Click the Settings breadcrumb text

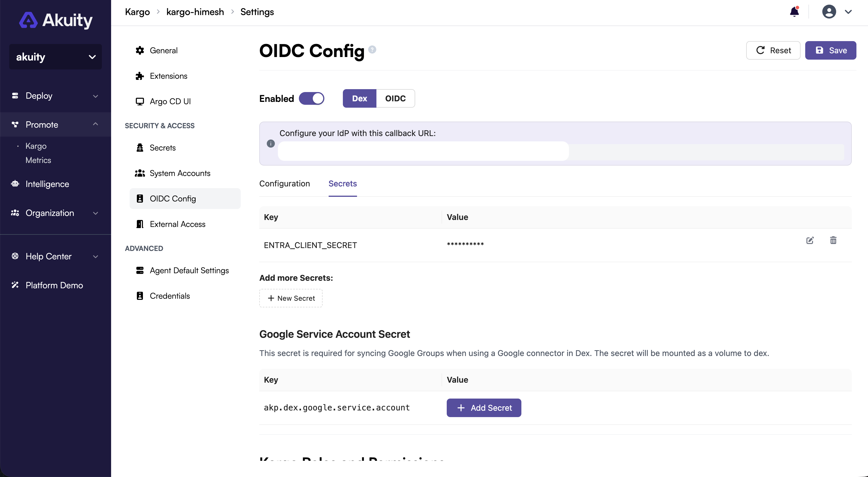tap(257, 12)
